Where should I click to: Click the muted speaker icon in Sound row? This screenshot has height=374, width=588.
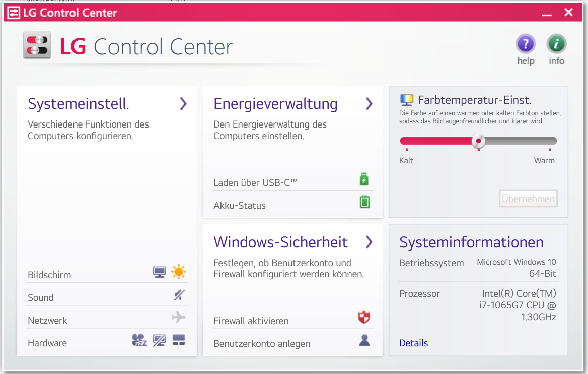[x=179, y=295]
